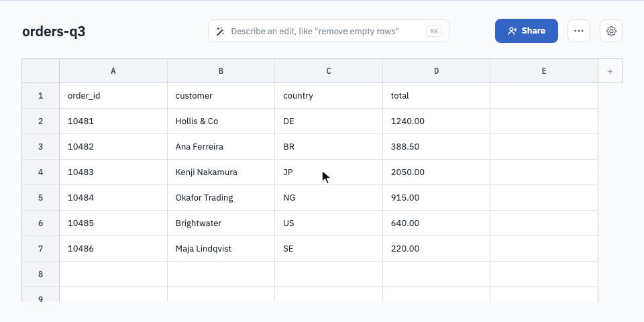The image size is (644, 322).
Task: Select the US country cell
Action: pos(329,223)
